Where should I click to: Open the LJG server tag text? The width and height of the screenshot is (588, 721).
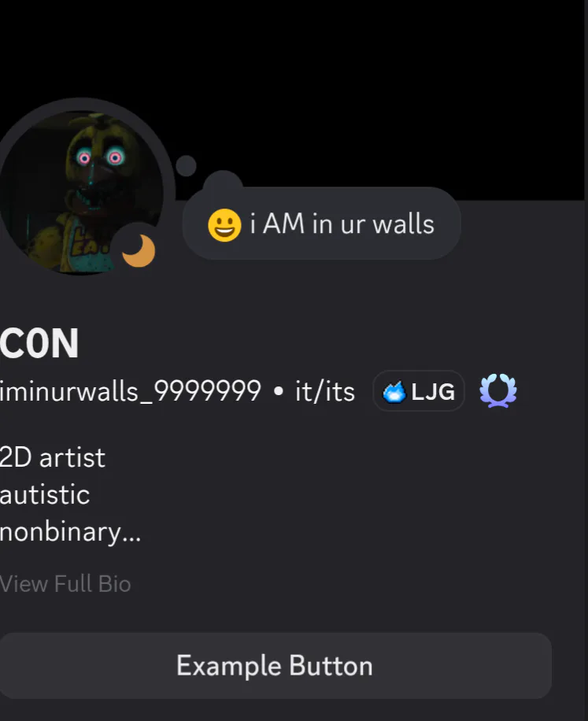coord(433,392)
